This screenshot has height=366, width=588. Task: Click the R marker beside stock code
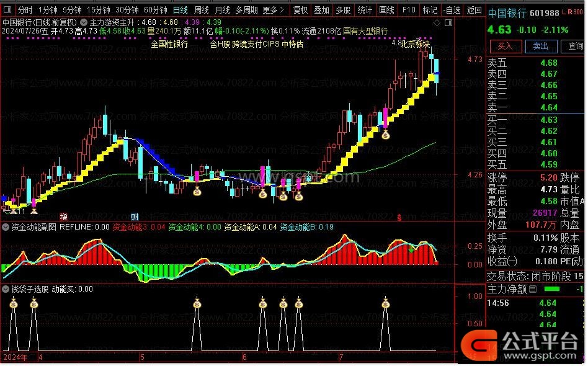570,12
